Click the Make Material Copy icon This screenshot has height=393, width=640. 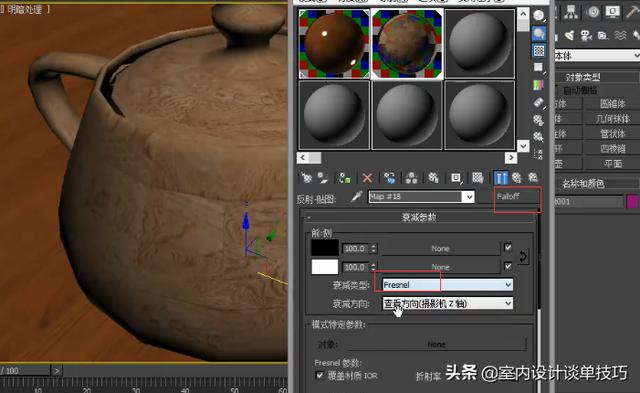pos(390,178)
